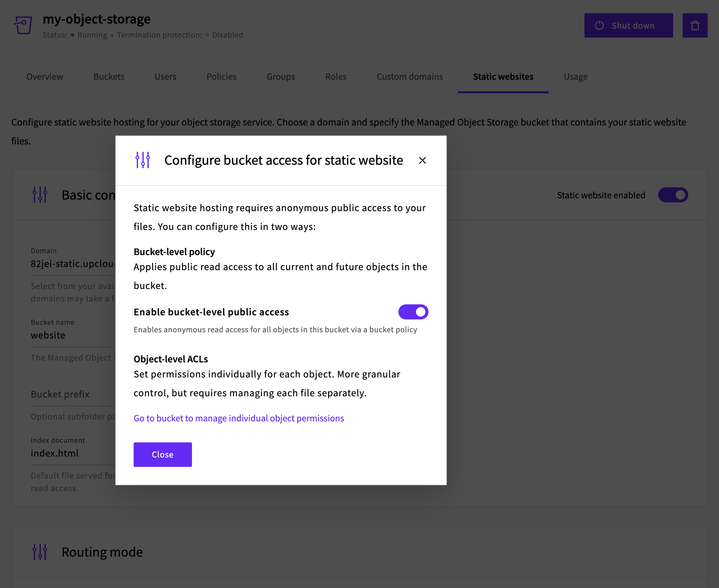719x588 pixels.
Task: Click the trash delete icon button
Action: pyautogui.click(x=695, y=25)
